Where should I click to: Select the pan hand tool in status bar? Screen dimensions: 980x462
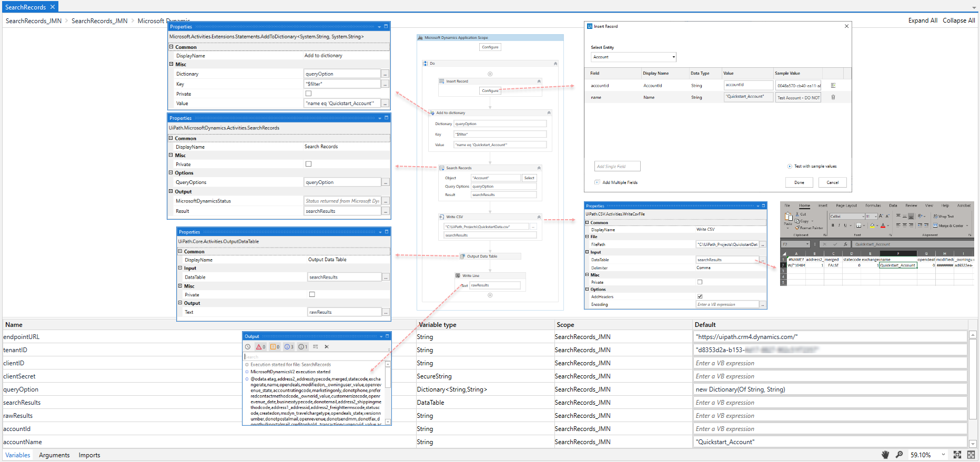point(885,455)
